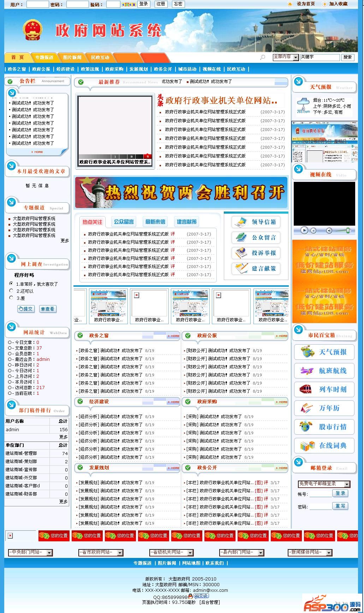Switch to the 图片新闻 tab

[x=72, y=58]
